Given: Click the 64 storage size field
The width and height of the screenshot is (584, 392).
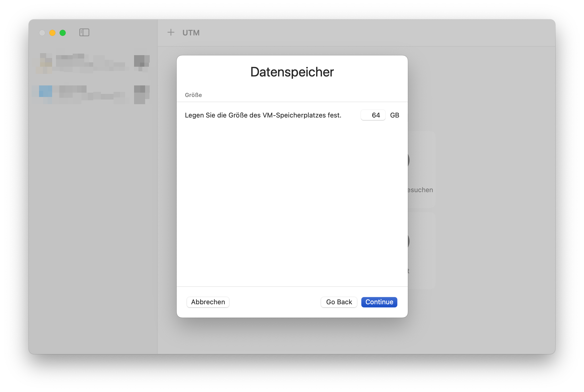Looking at the screenshot, I should [373, 115].
